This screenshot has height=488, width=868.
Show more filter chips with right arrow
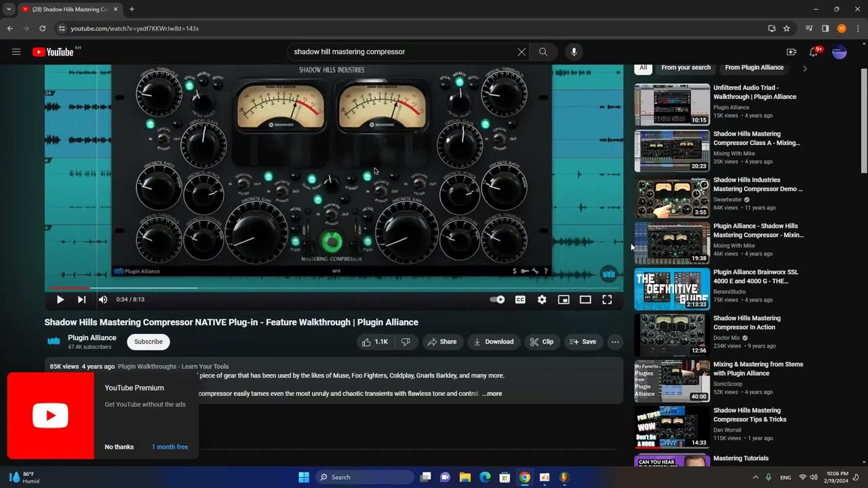805,68
